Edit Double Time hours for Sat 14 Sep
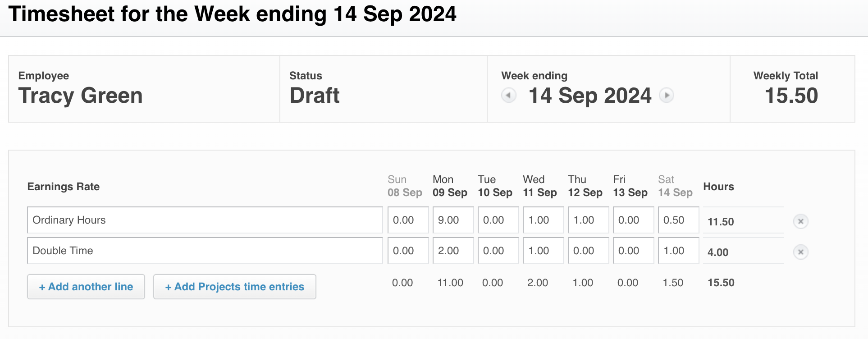 pyautogui.click(x=679, y=251)
